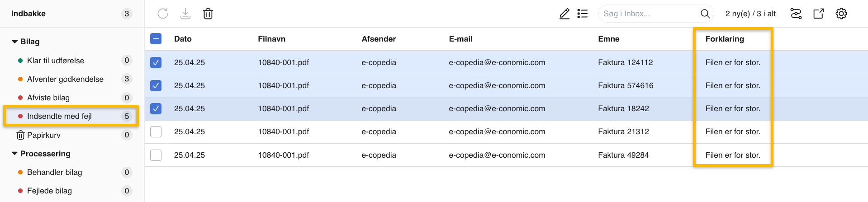The image size is (868, 202).
Task: Sort by the Dato column header
Action: (x=183, y=39)
